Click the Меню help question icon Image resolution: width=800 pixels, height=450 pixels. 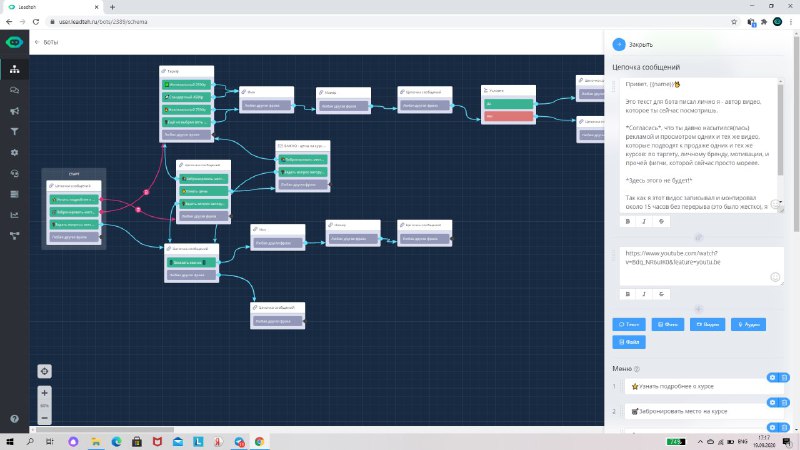tap(637, 369)
